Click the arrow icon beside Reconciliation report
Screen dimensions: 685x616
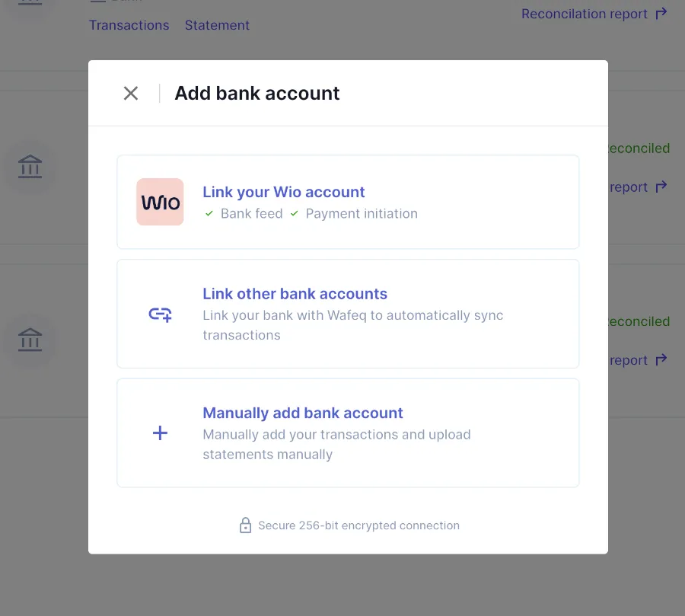click(661, 13)
